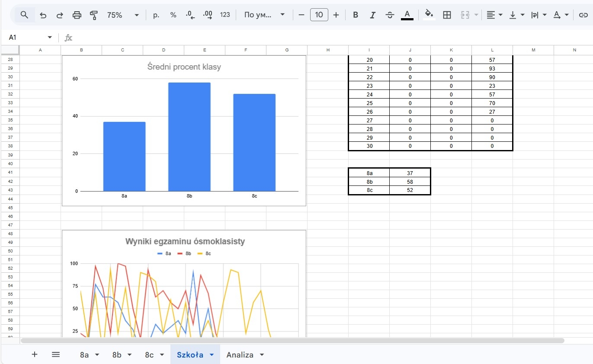This screenshot has width=593, height=364.
Task: Print the spreadsheet
Action: (77, 15)
